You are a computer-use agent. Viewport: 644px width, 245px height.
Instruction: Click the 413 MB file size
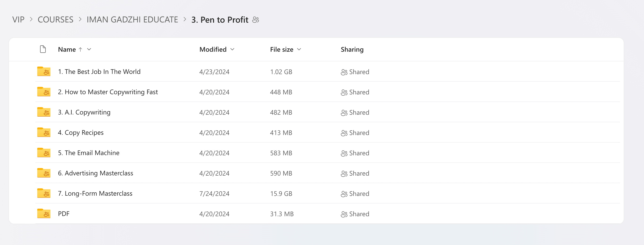click(281, 133)
